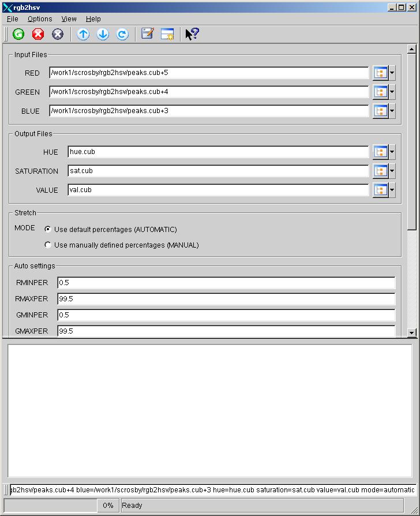Click the previous history up-arrow icon
The image size is (420, 516).
tap(83, 34)
